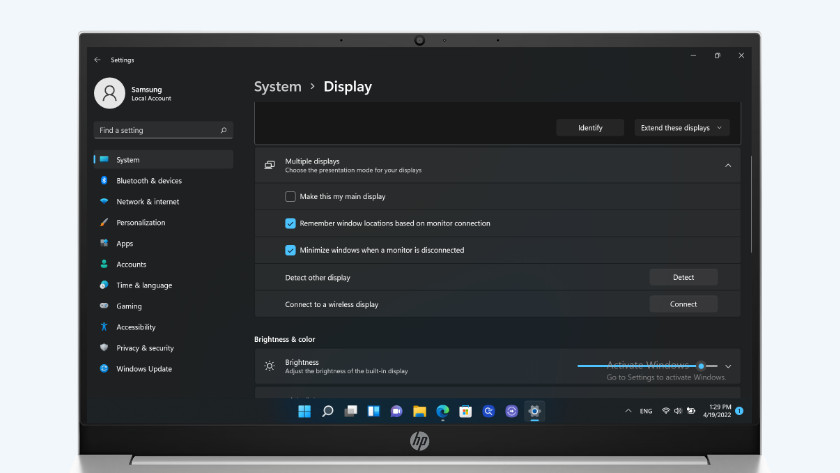Open File Explorer from the taskbar
The image size is (840, 473).
point(419,411)
